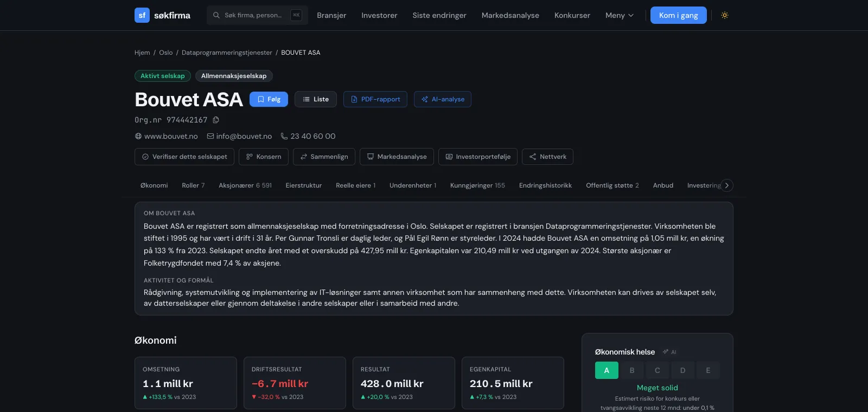Expand more tabs with right chevron
Screen dimensions: 868x412
(727, 185)
